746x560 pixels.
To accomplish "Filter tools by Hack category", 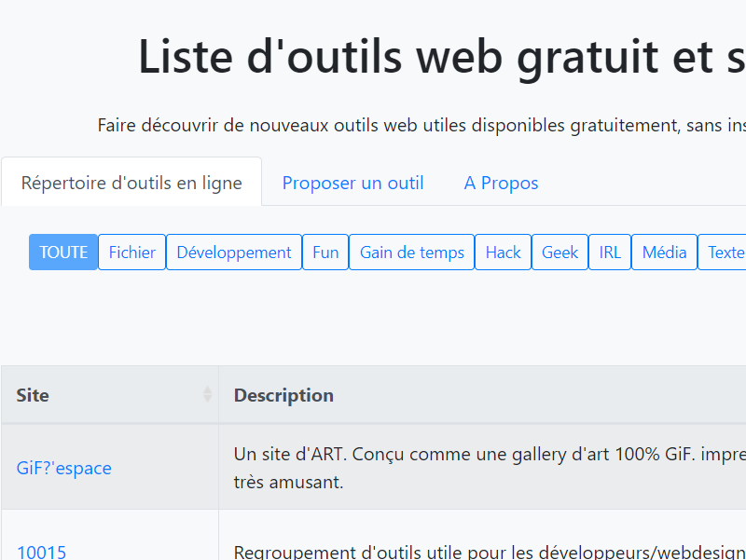I will [x=503, y=253].
